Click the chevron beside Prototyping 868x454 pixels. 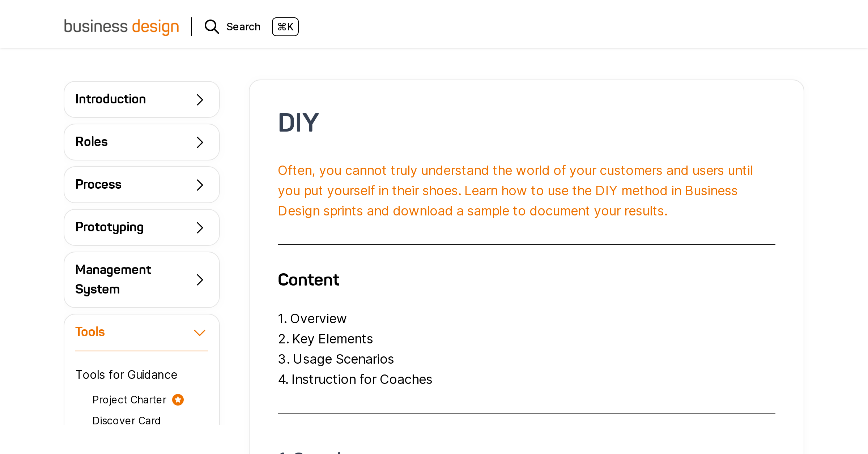click(199, 227)
